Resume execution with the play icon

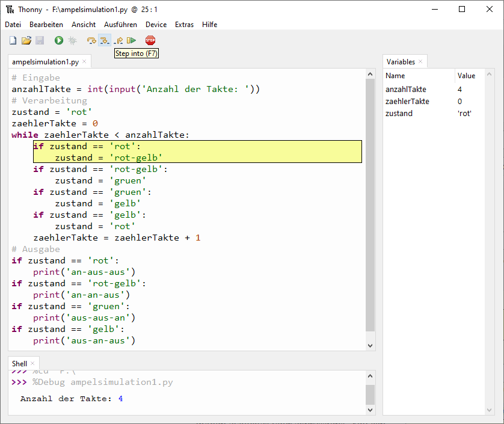tap(130, 40)
